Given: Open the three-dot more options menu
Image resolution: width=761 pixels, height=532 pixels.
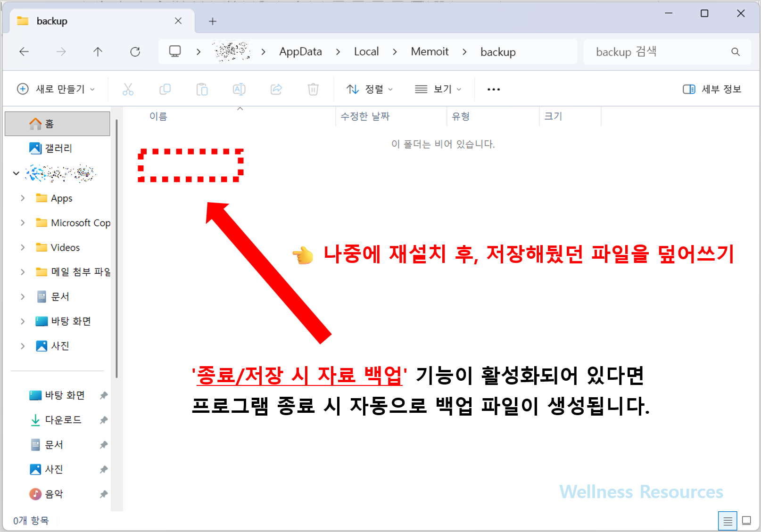Looking at the screenshot, I should (x=494, y=89).
